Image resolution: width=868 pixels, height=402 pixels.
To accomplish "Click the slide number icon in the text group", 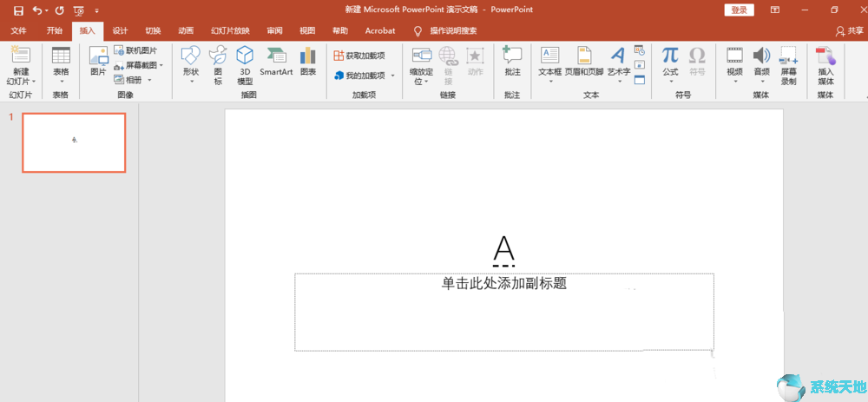I will pos(640,65).
